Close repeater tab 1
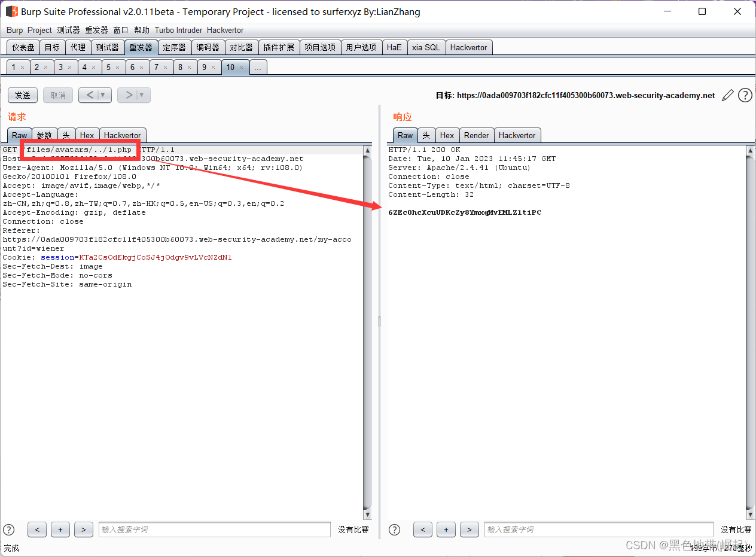Screen dimensions: 756x557 [x=23, y=68]
